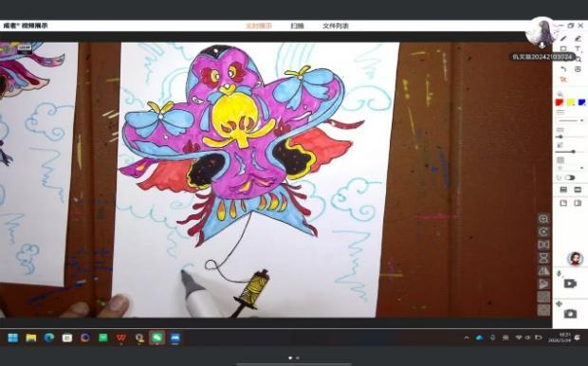588x366 pixels.
Task: Click the round user avatar in side panel
Action: point(575,259)
